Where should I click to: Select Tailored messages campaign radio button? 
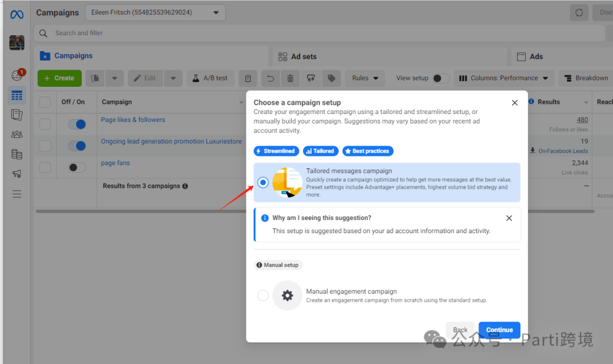tap(263, 183)
